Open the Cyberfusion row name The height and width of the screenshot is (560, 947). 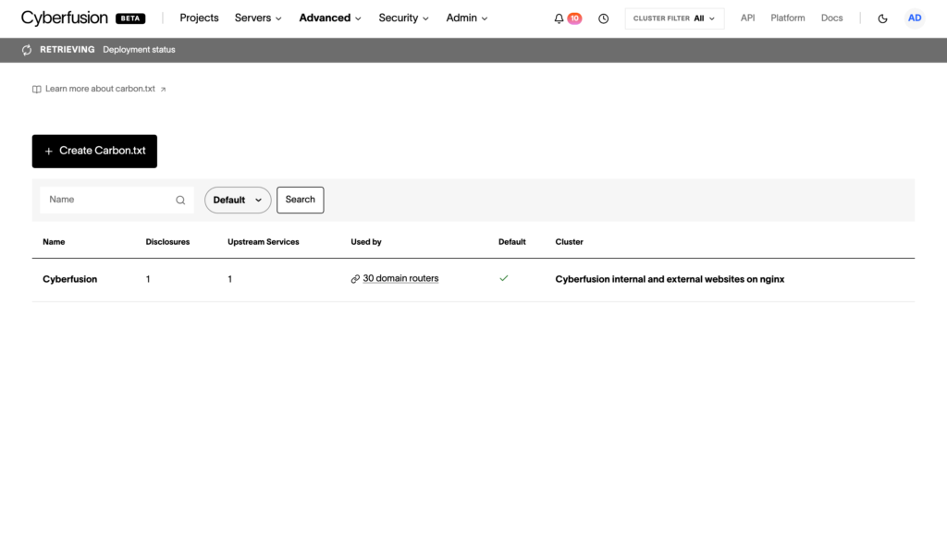(x=69, y=279)
